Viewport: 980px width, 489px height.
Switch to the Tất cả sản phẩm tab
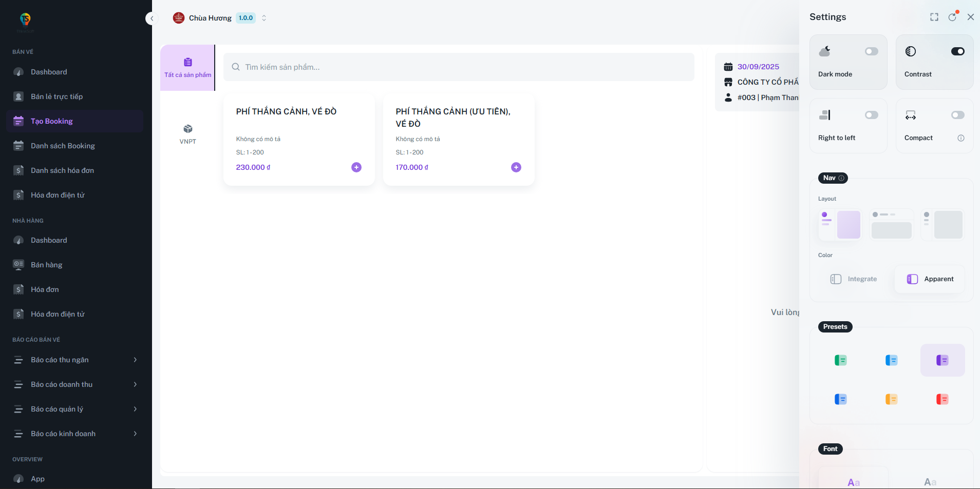[187, 67]
